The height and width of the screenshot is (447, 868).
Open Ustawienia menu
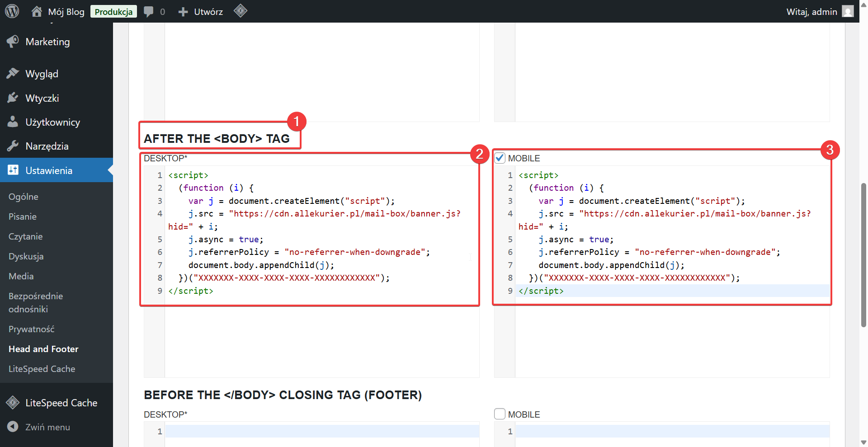click(x=57, y=170)
